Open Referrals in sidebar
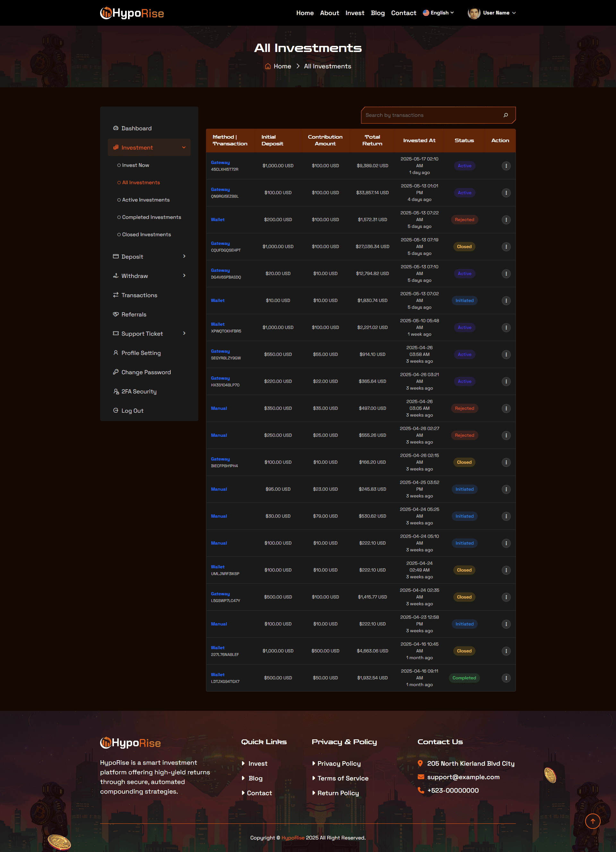616x852 pixels. (130, 314)
